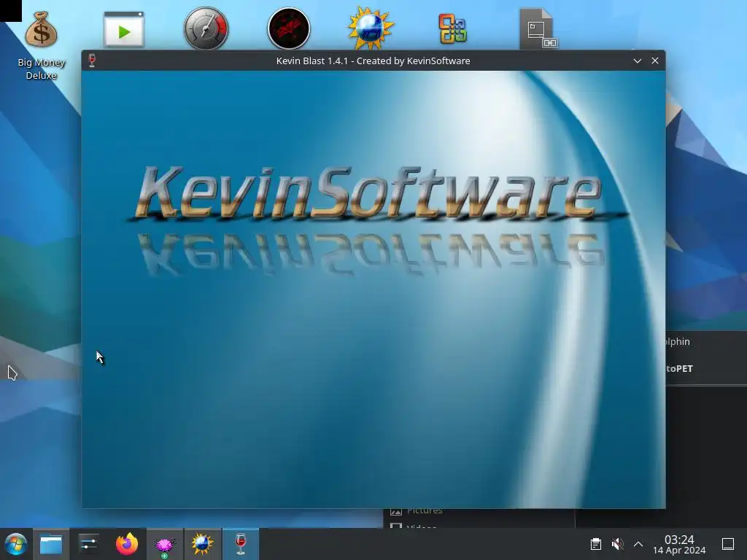Open the file manager folder on taskbar

click(x=51, y=544)
